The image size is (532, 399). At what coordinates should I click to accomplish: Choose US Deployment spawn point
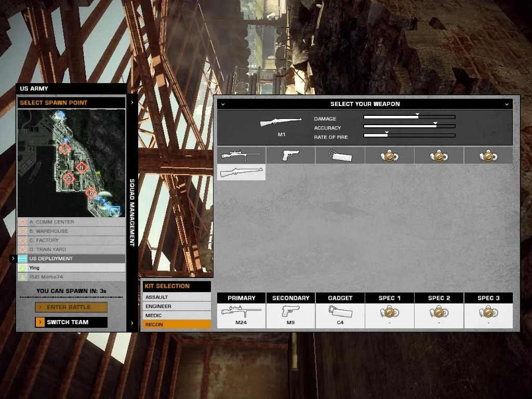[x=71, y=259]
